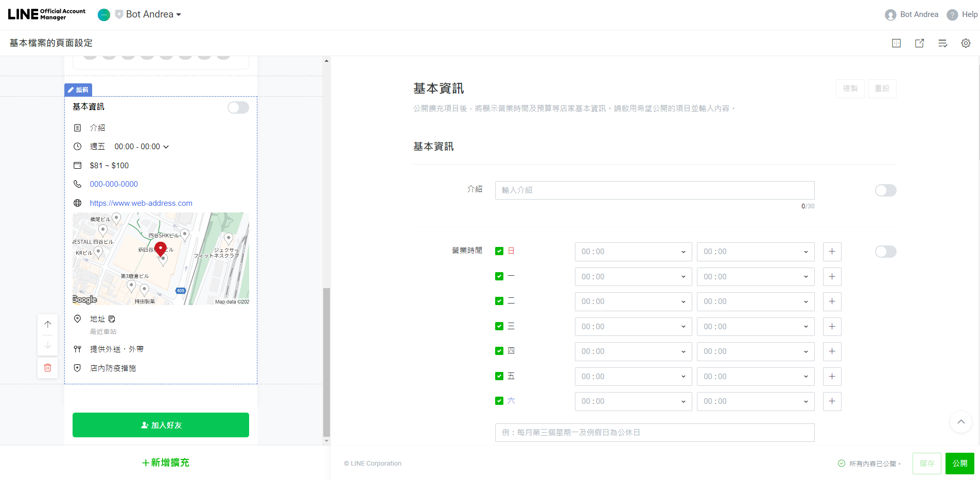The image size is (980, 480).
Task: Open the Help menu
Action: 962,14
